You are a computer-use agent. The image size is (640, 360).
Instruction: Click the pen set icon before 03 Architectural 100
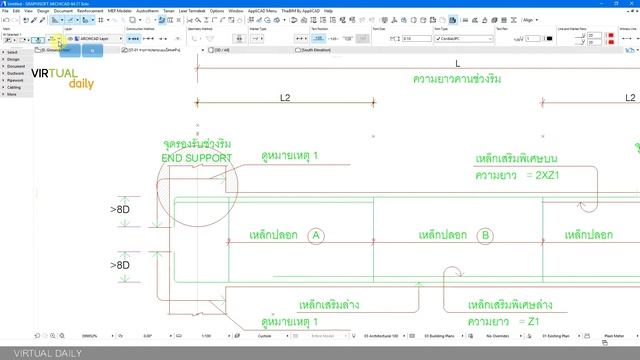tap(354, 336)
